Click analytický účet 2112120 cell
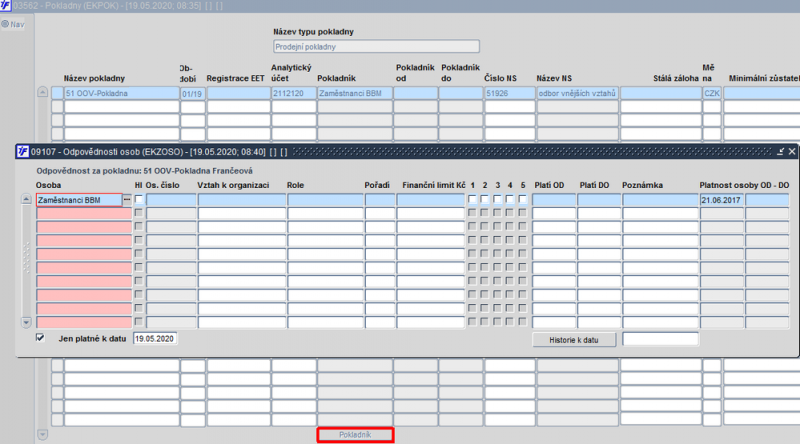Screen dimensions: 800x444 tap(294, 93)
